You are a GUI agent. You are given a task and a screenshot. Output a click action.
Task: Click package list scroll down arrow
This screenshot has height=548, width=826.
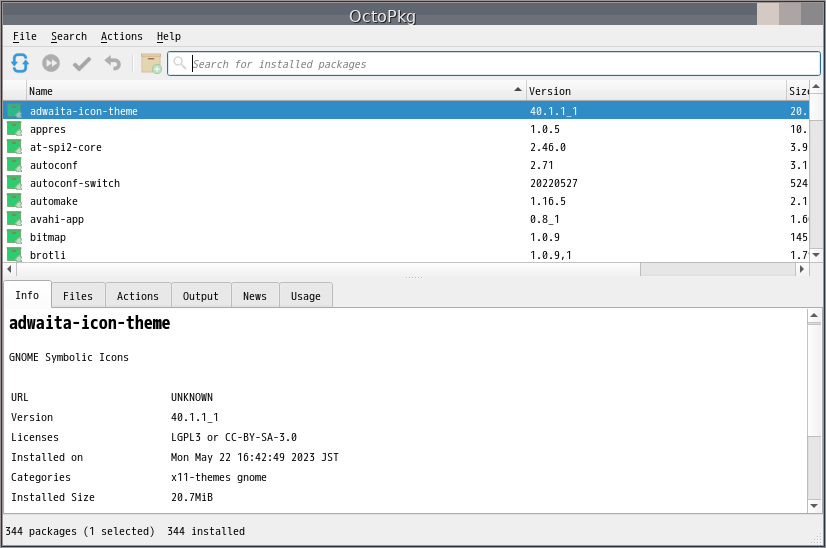(816, 255)
